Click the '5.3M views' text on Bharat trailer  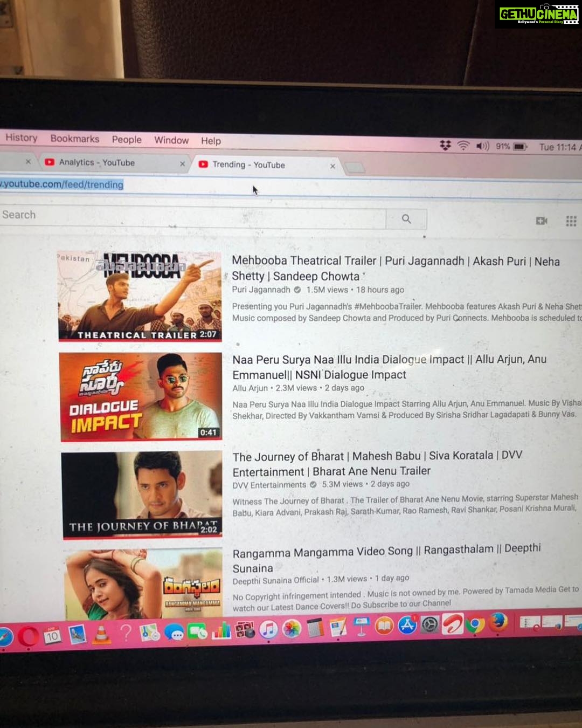pyautogui.click(x=342, y=484)
